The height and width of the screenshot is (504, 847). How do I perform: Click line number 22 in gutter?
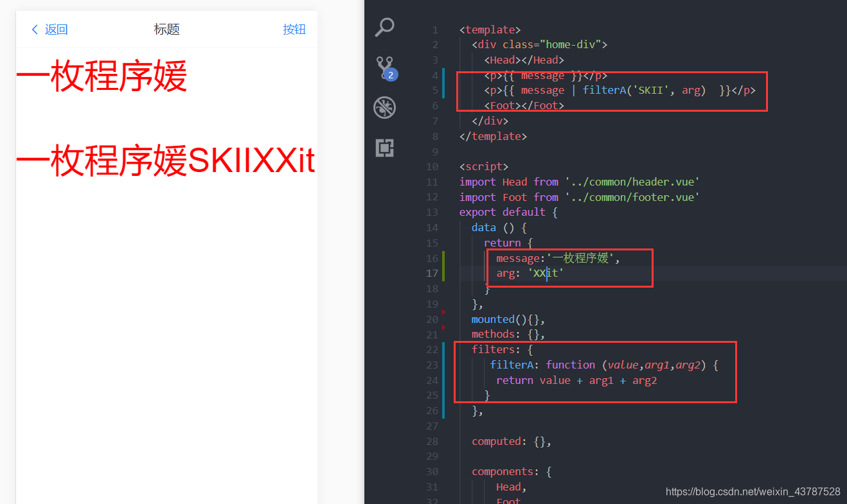(x=432, y=349)
